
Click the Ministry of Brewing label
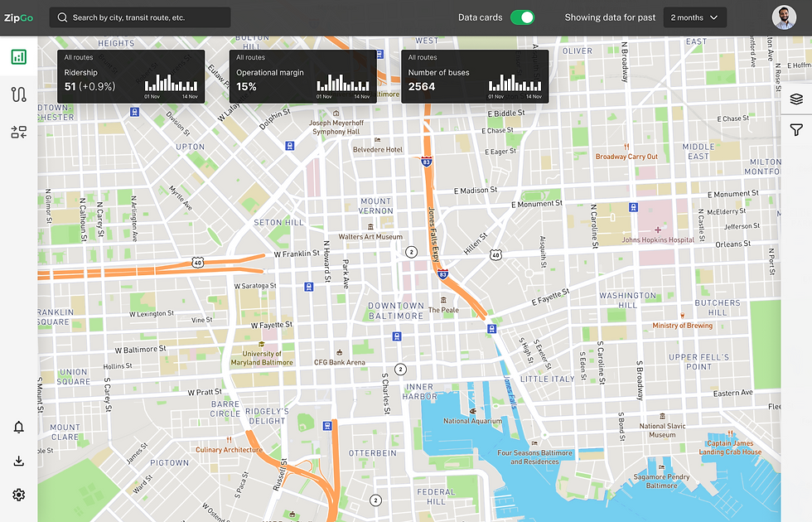pos(683,326)
